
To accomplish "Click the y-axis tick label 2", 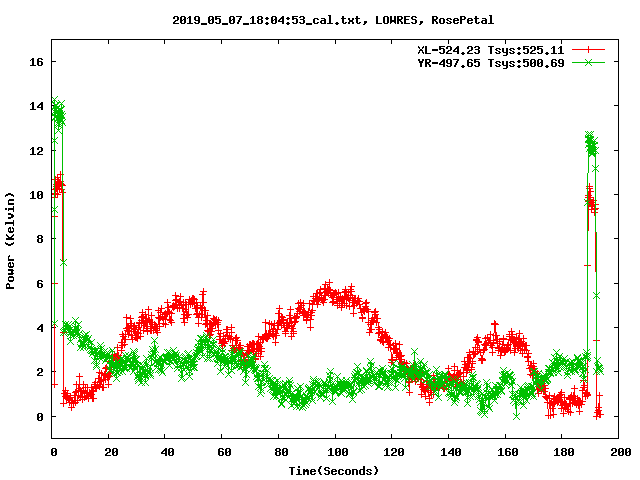I will tap(40, 372).
